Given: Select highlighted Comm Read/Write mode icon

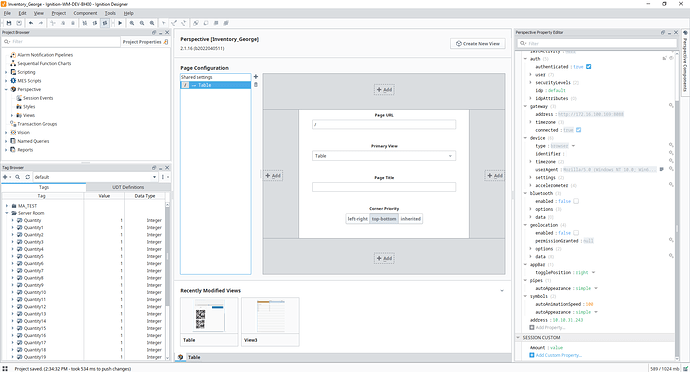Looking at the screenshot, I should coord(105,23).
